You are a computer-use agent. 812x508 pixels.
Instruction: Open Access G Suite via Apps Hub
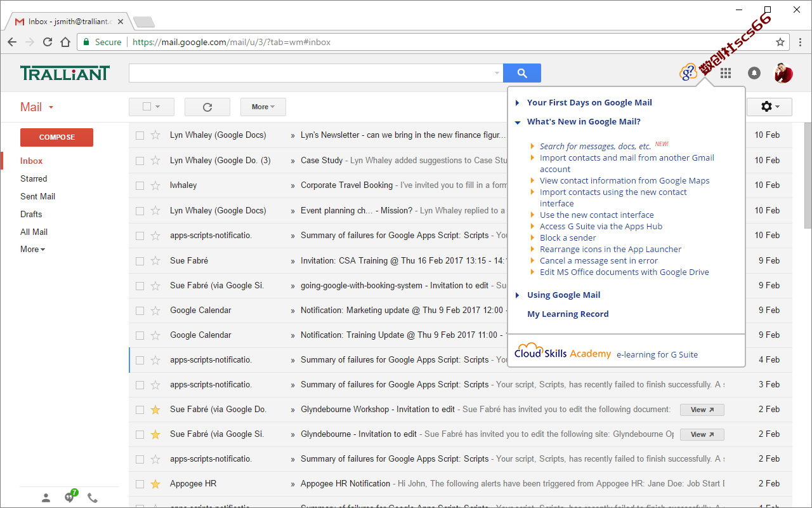[x=601, y=226]
